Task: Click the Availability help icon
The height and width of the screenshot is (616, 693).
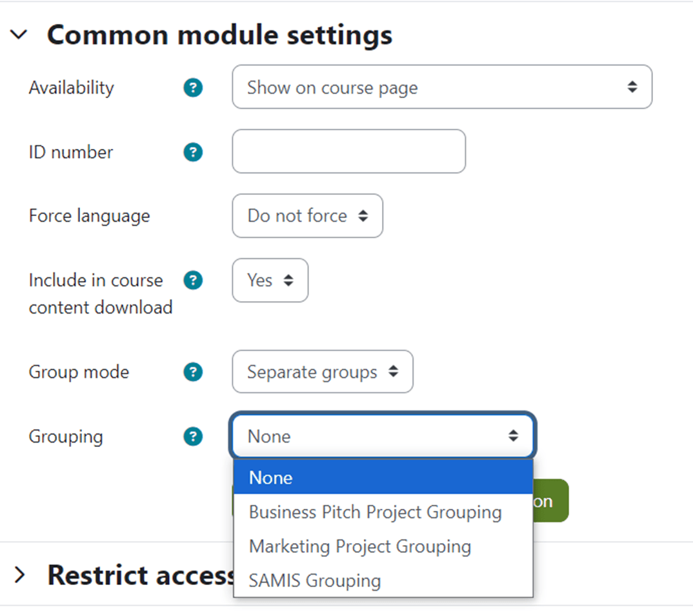Action: click(193, 88)
